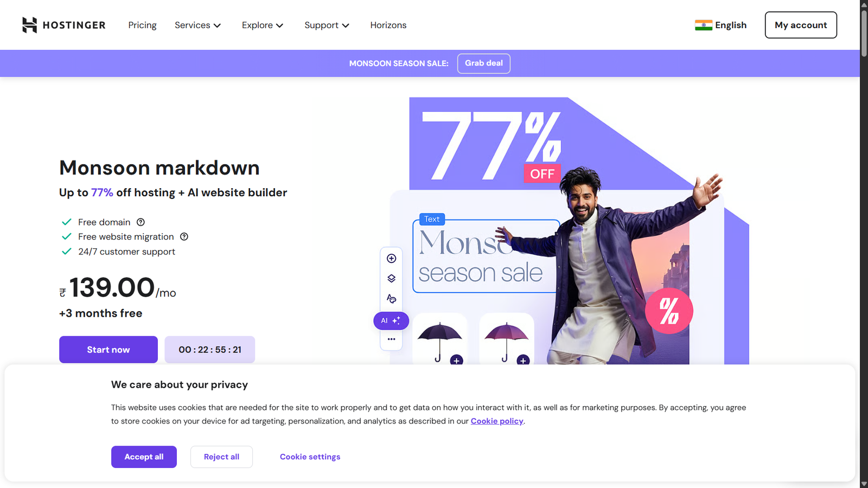Open the Cookie policy link
The width and height of the screenshot is (868, 488).
pos(497,421)
